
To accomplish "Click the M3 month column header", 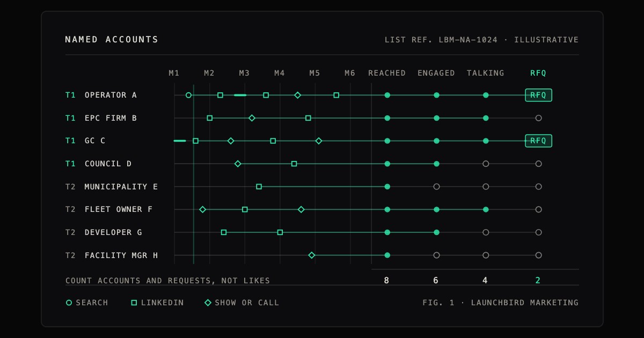I will pyautogui.click(x=245, y=73).
